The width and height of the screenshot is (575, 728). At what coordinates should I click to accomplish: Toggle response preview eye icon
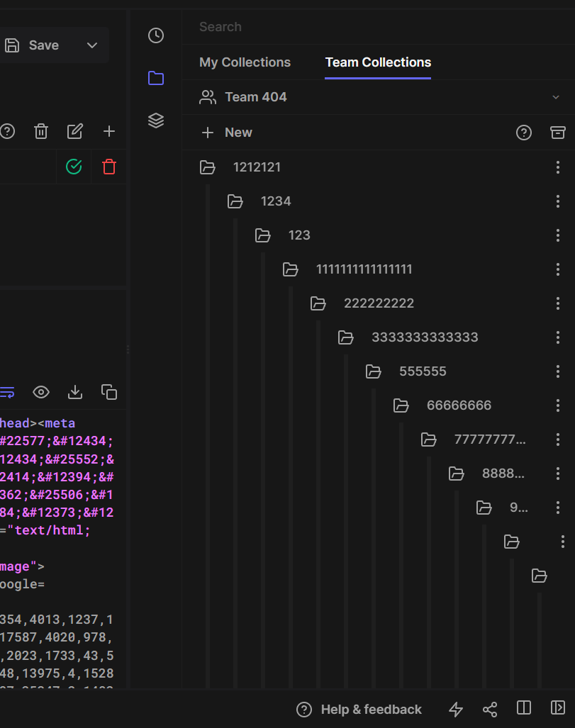click(41, 392)
